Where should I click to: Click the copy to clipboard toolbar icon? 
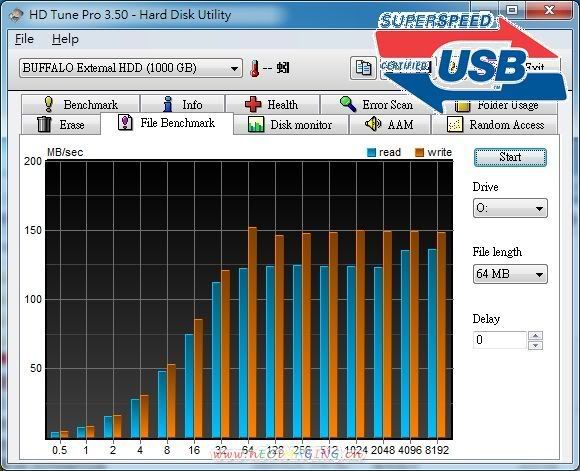click(x=363, y=68)
